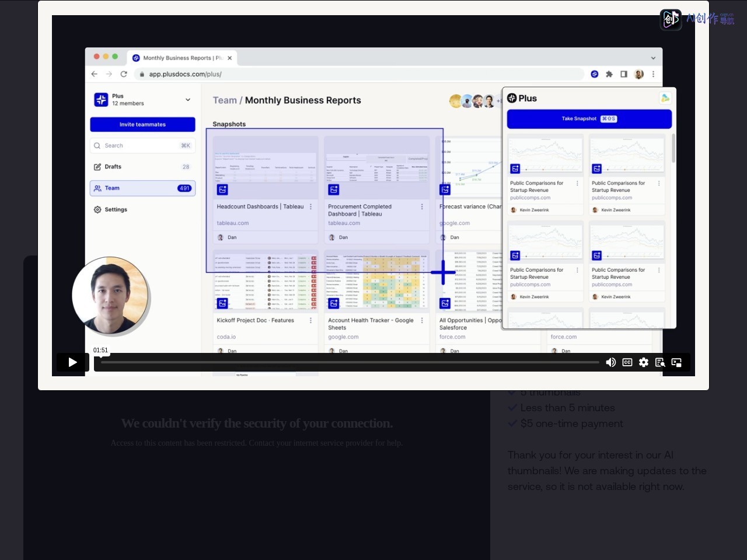The image size is (747, 560).
Task: Click the Plus extension icon in toolbar
Action: [x=595, y=74]
